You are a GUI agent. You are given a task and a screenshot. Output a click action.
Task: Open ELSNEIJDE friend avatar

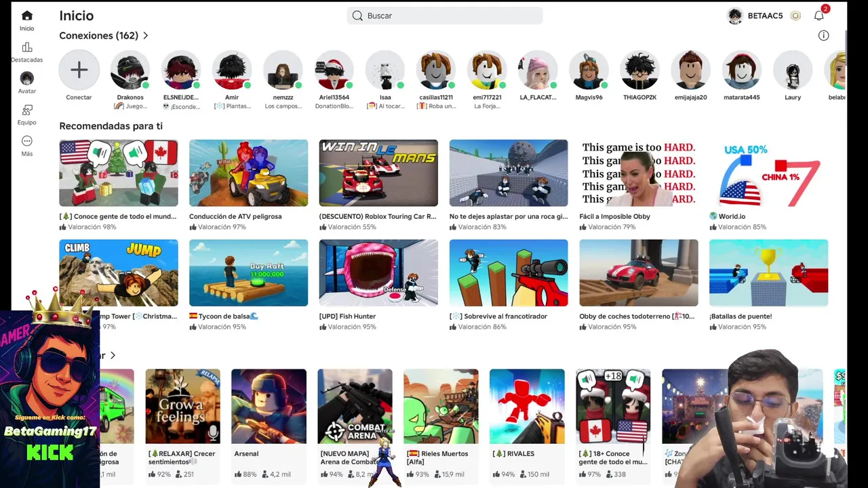coord(181,70)
